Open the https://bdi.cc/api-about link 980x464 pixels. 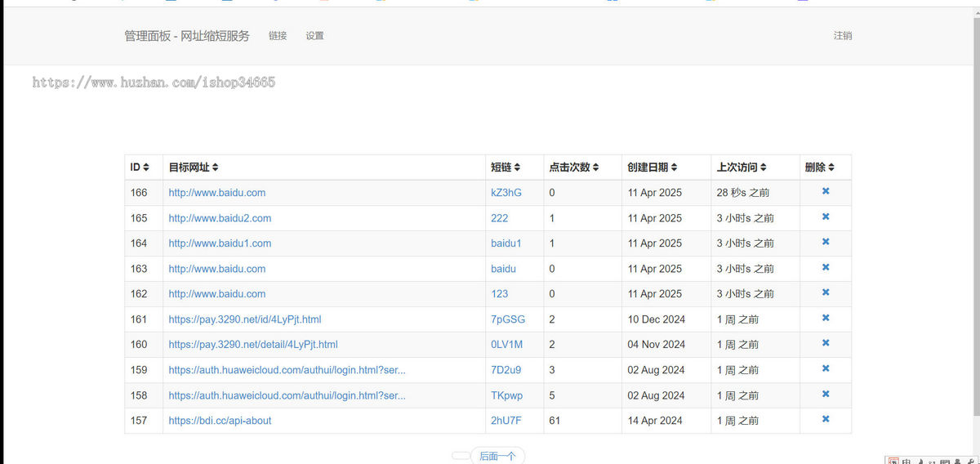[x=220, y=421]
